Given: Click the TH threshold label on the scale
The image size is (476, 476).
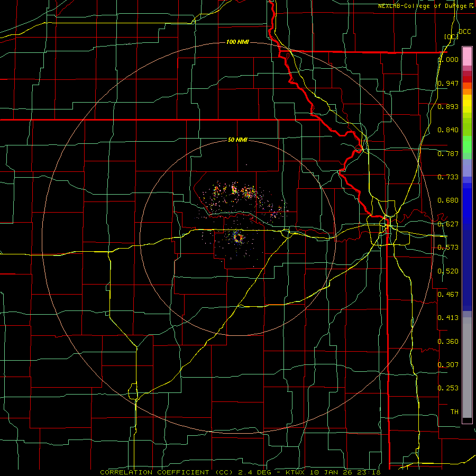Looking at the screenshot, I should tap(454, 412).
